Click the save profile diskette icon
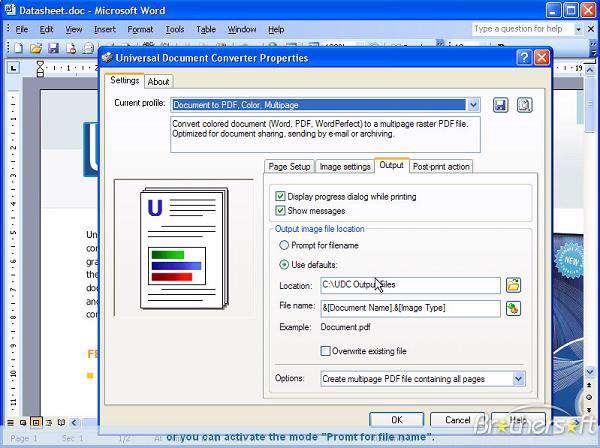600x448 pixels. point(501,105)
